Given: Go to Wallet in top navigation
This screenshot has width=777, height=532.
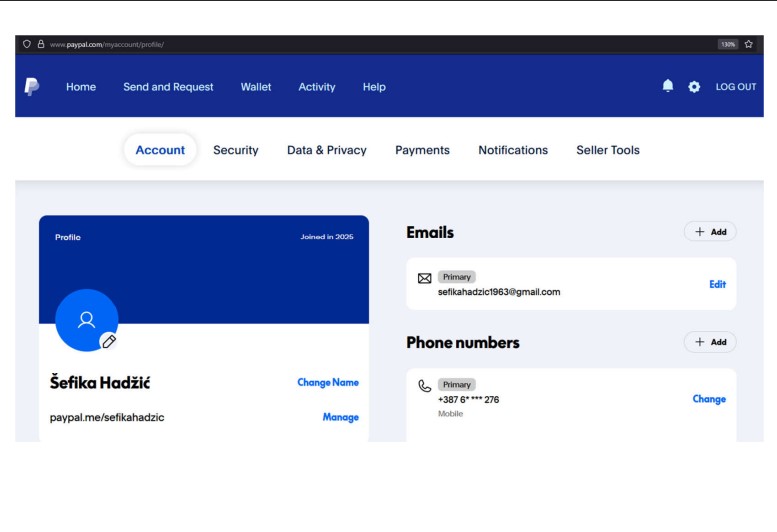Looking at the screenshot, I should pyautogui.click(x=256, y=87).
